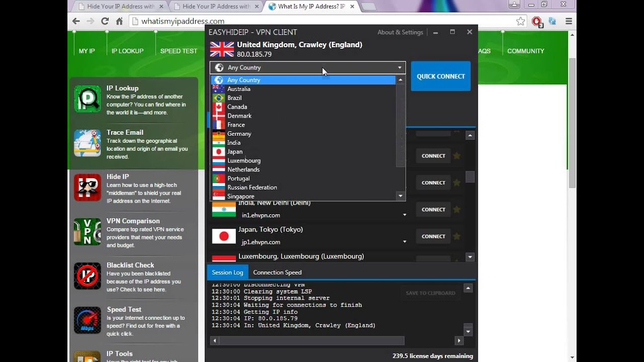The width and height of the screenshot is (644, 362).
Task: Click SAVE TO CLIPBOARD button
Action: coord(430,293)
